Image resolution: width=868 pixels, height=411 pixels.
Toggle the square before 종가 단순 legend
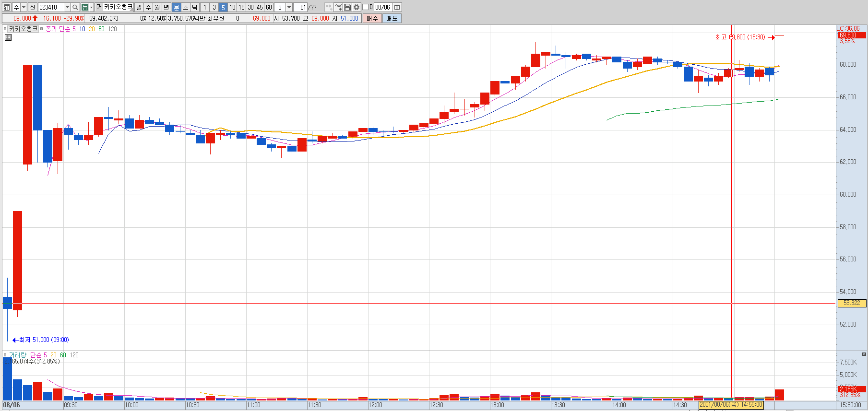coord(42,29)
